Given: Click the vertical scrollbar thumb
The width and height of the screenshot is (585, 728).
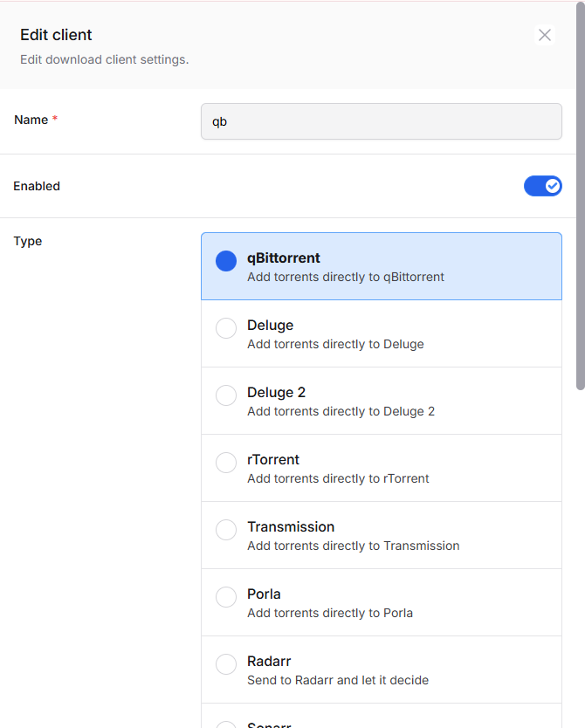Looking at the screenshot, I should point(581,196).
